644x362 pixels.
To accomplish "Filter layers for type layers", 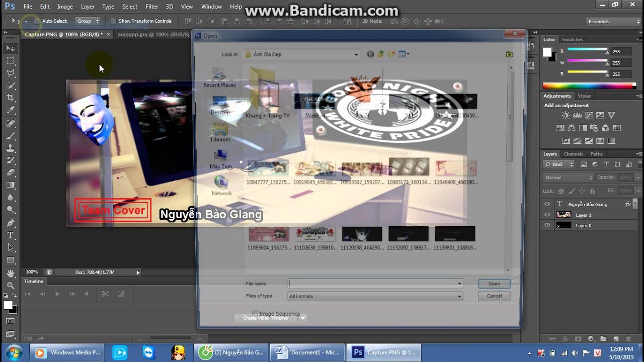I will 606,164.
